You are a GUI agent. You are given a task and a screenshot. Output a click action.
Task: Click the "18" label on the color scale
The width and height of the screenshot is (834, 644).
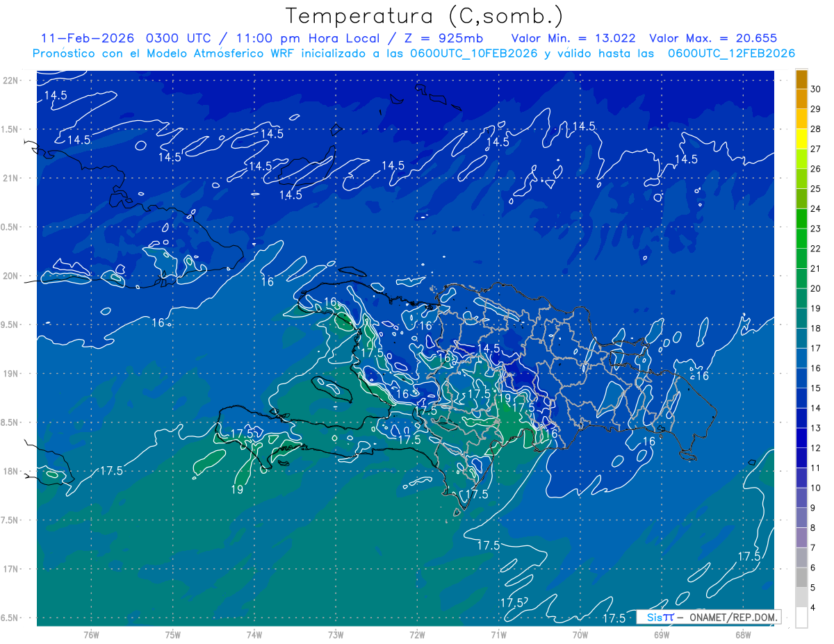click(816, 329)
